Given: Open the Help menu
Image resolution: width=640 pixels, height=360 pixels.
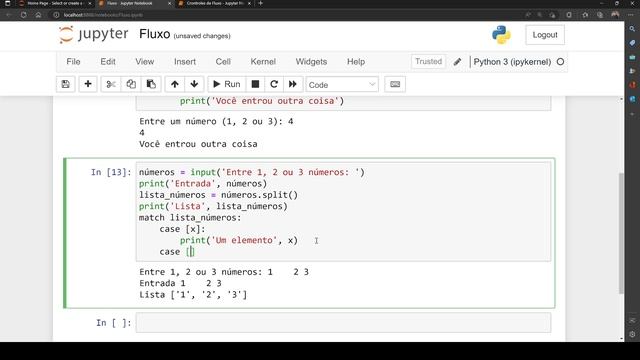Looking at the screenshot, I should pos(356,62).
